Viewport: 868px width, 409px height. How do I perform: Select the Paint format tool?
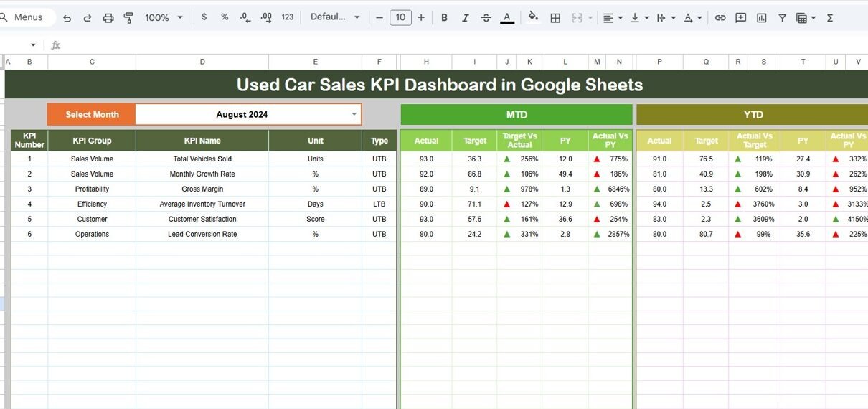click(x=128, y=18)
